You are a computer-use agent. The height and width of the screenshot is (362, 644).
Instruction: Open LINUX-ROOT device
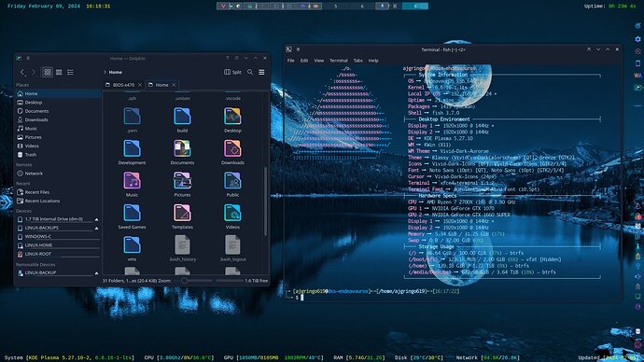(x=58, y=254)
